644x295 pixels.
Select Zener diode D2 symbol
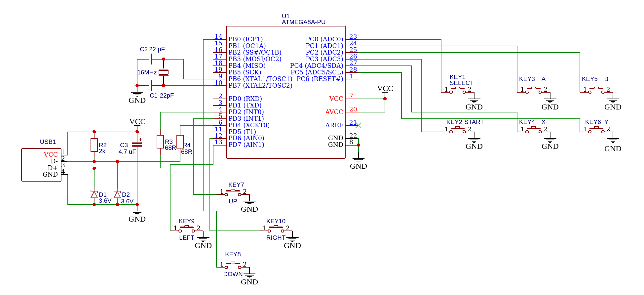point(117,194)
